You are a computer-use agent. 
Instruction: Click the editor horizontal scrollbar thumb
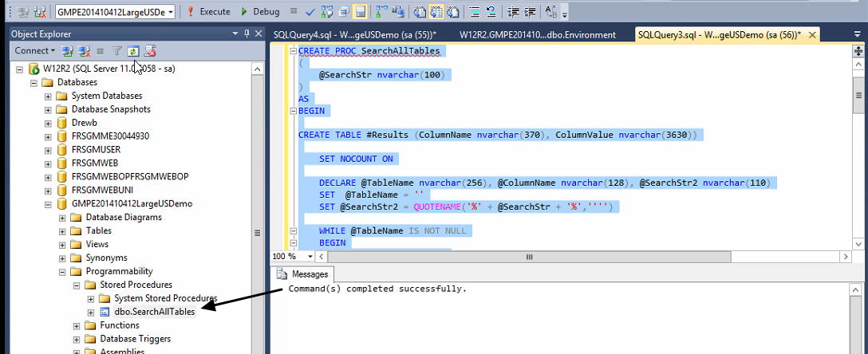click(527, 257)
